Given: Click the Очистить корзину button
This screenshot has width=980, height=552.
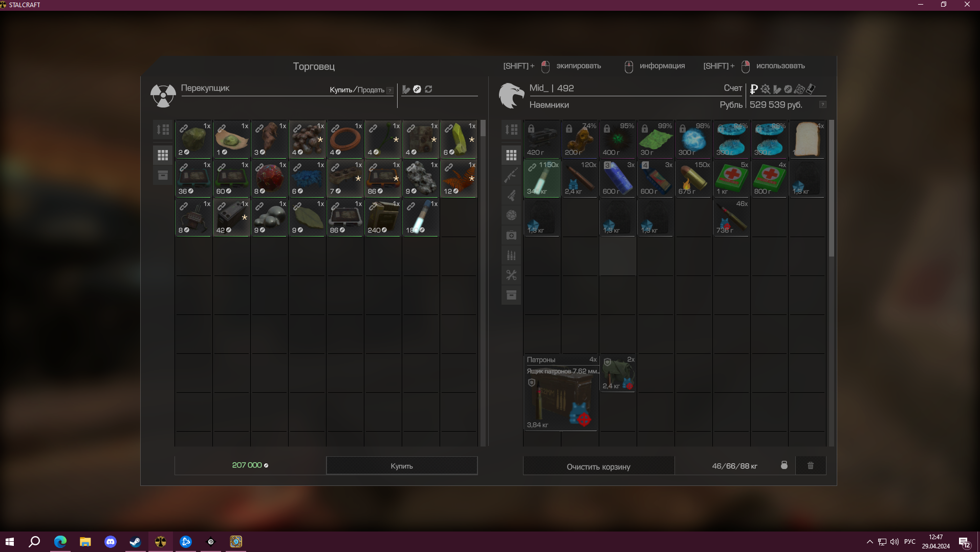Looking at the screenshot, I should (x=598, y=466).
